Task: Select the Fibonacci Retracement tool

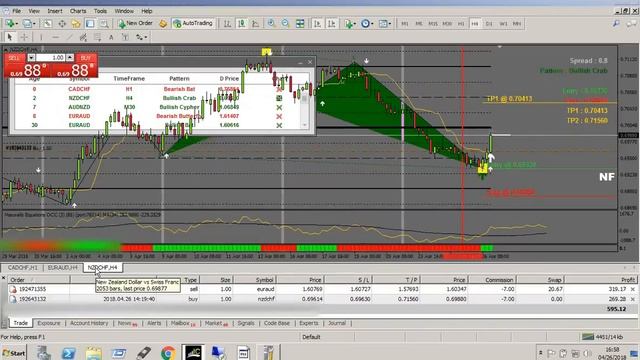Action: pyautogui.click(x=97, y=37)
